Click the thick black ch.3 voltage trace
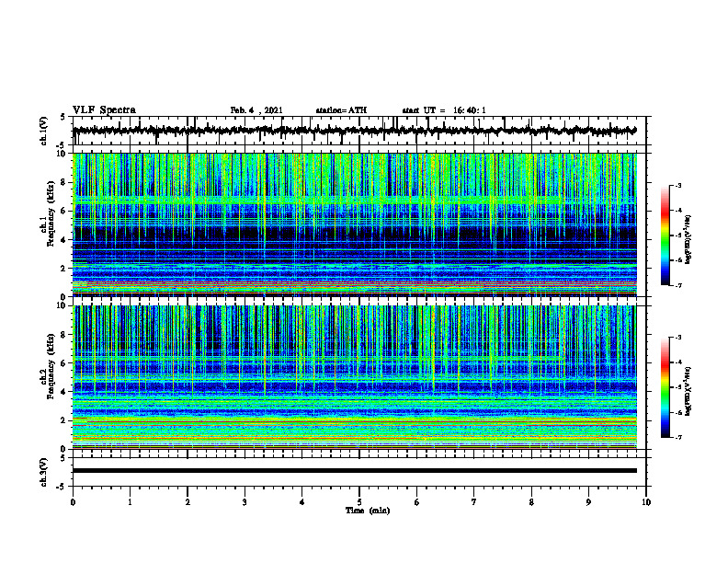 pyautogui.click(x=355, y=471)
